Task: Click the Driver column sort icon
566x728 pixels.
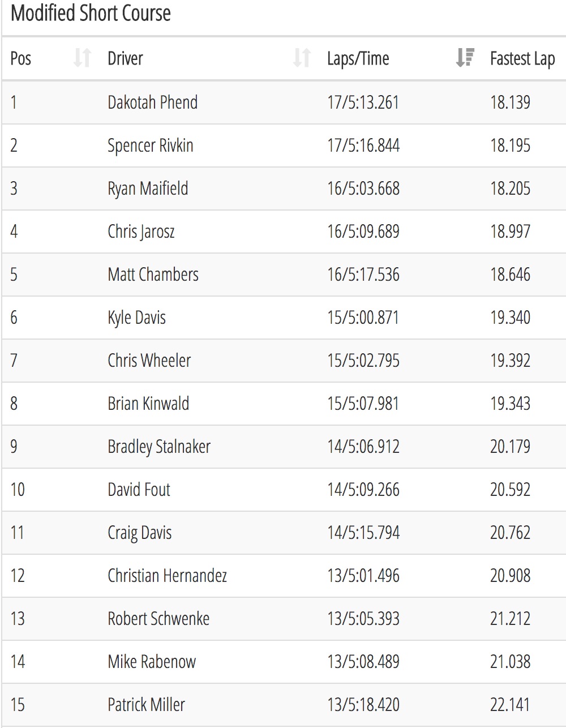Action: 302,58
